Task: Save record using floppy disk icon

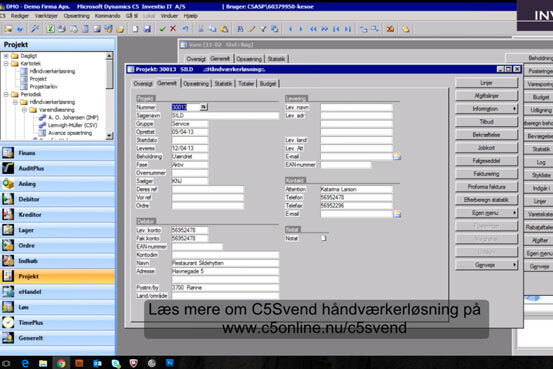Action: pos(147,29)
